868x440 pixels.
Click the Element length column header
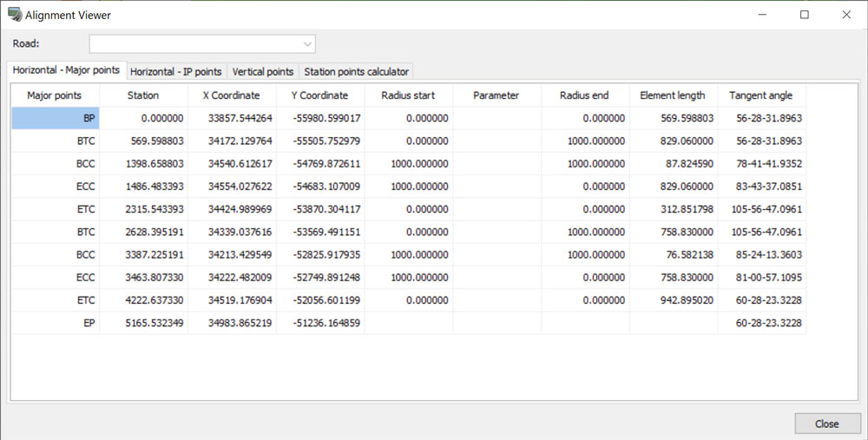click(x=674, y=95)
